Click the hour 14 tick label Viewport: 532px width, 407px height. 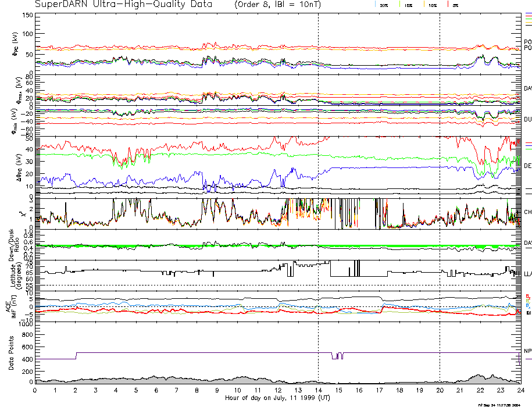pyautogui.click(x=318, y=390)
